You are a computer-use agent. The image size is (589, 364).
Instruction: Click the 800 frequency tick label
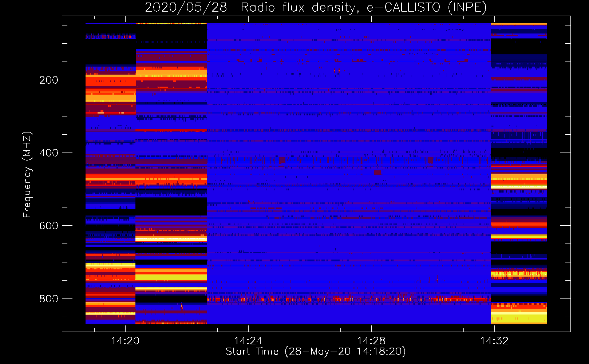click(x=49, y=299)
